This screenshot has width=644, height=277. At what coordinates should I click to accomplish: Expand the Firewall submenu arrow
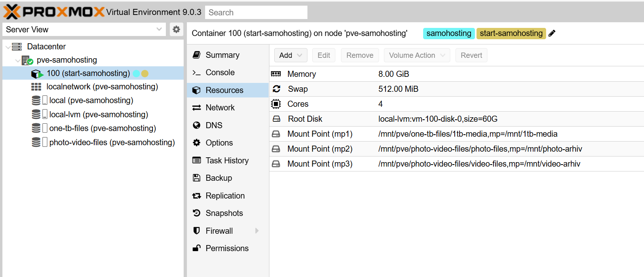click(x=256, y=231)
